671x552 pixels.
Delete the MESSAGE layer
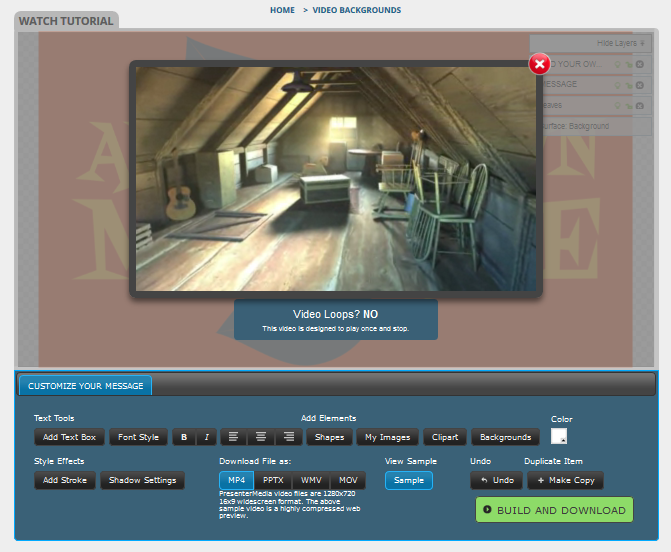coord(639,85)
